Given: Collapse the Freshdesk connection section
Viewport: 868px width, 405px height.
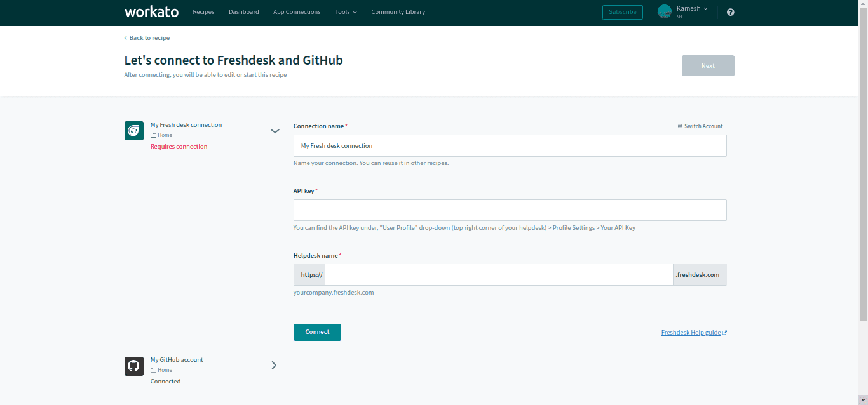Looking at the screenshot, I should coord(275,131).
